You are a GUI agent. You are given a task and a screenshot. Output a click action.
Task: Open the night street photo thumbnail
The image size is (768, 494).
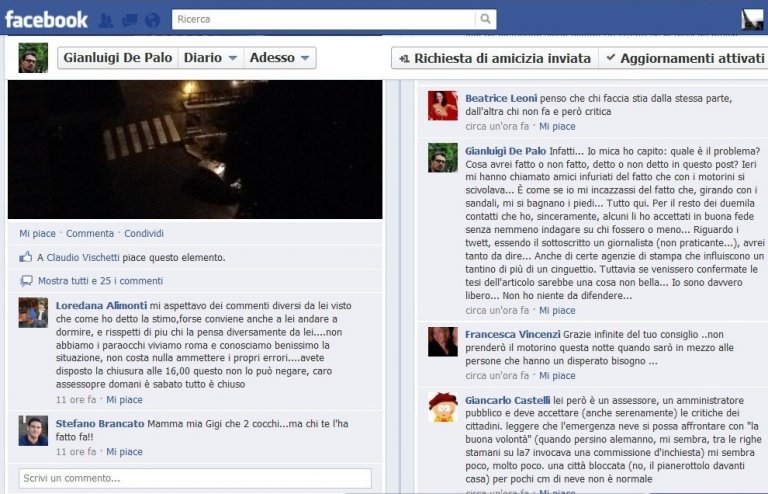[195, 149]
